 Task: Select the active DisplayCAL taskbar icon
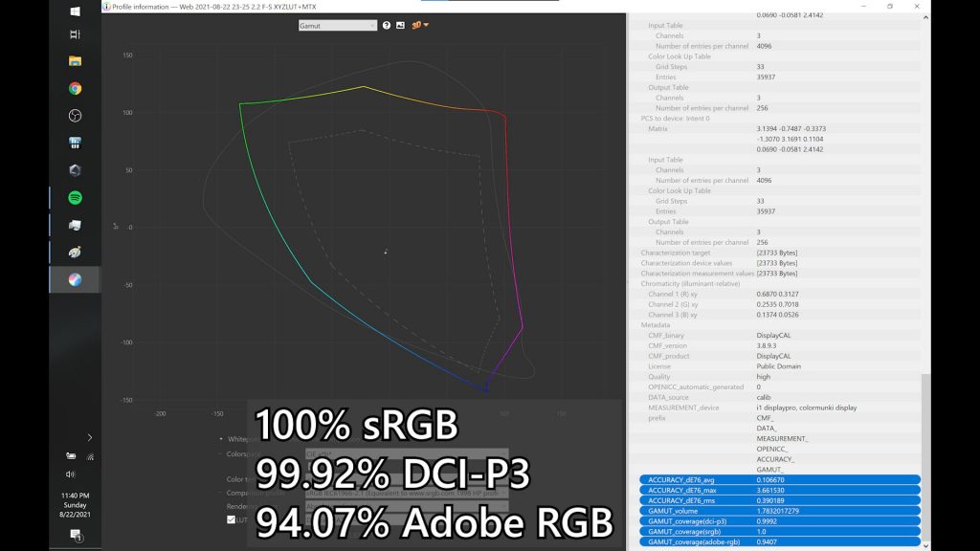(75, 280)
